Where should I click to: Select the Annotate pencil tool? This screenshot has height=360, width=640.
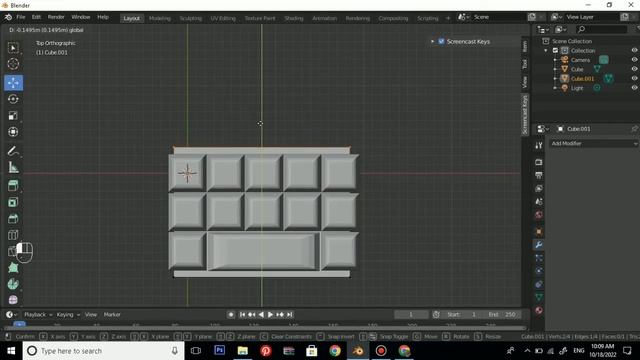point(13,151)
